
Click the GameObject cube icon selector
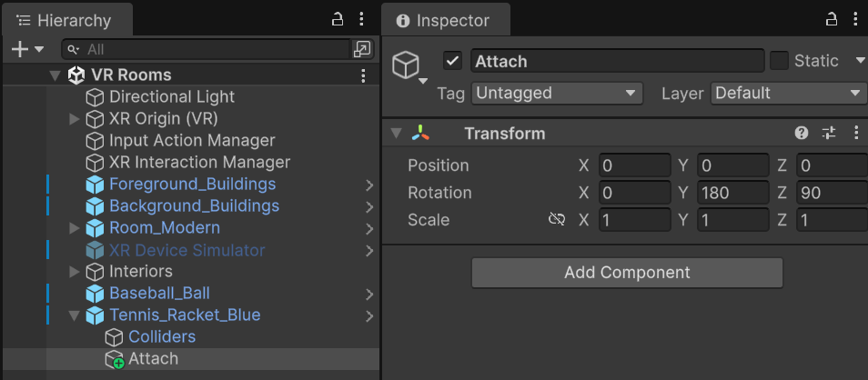tap(406, 65)
